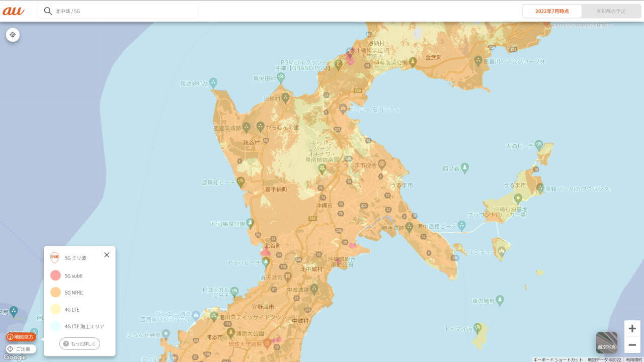
Task: Close the coverage legend panel
Action: point(107,255)
